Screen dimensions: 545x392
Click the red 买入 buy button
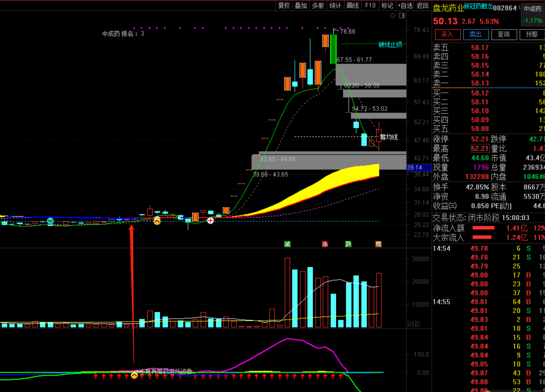tap(447, 34)
